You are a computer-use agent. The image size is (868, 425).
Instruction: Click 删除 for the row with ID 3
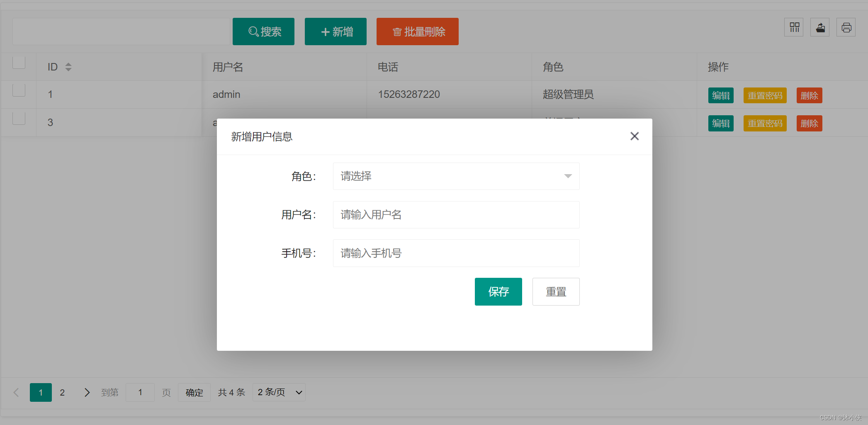click(810, 123)
